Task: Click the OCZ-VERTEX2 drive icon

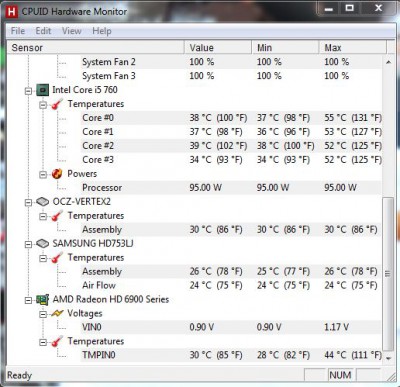Action: pyautogui.click(x=42, y=202)
